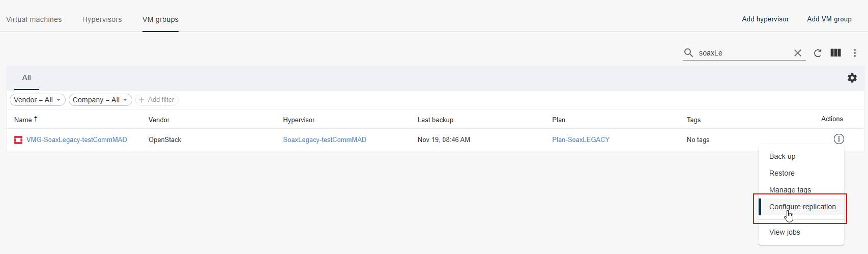Sort by Name column arrow
The width and height of the screenshot is (868, 254).
(x=36, y=119)
